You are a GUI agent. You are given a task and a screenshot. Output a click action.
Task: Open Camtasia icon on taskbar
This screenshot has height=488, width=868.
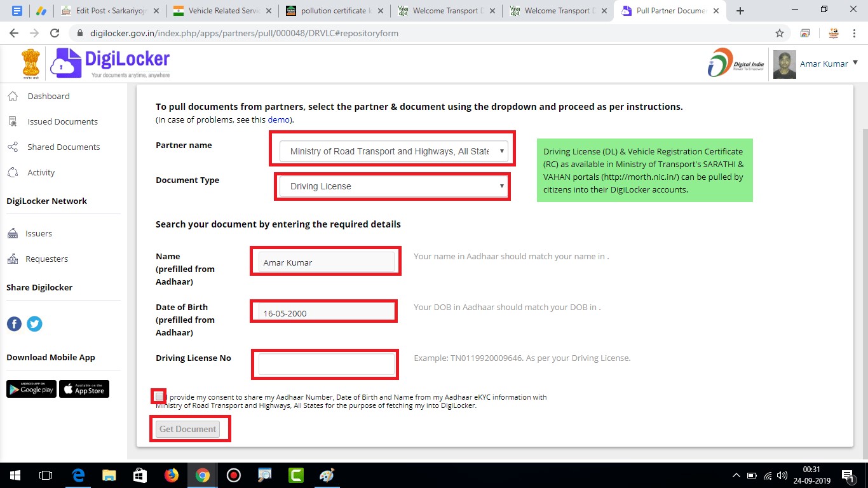(x=296, y=475)
